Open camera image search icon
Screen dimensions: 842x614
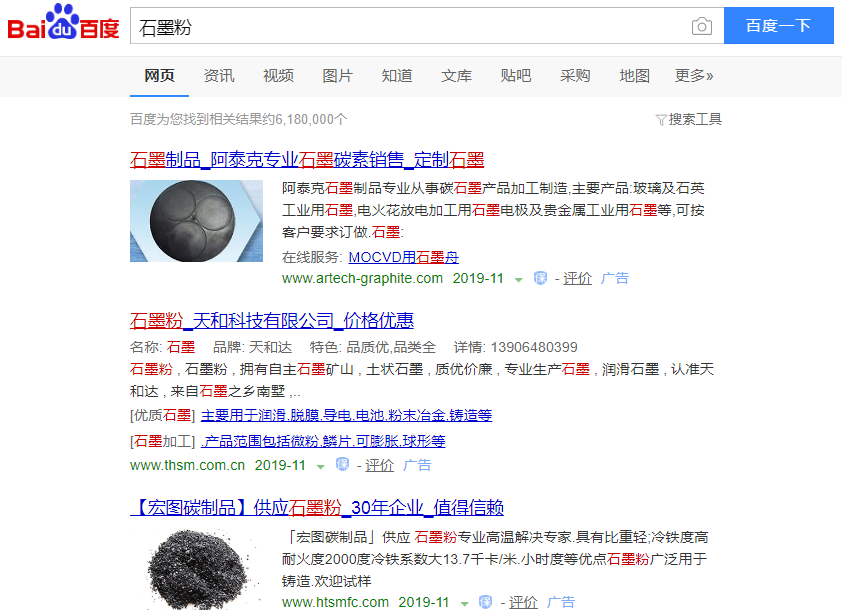click(701, 26)
